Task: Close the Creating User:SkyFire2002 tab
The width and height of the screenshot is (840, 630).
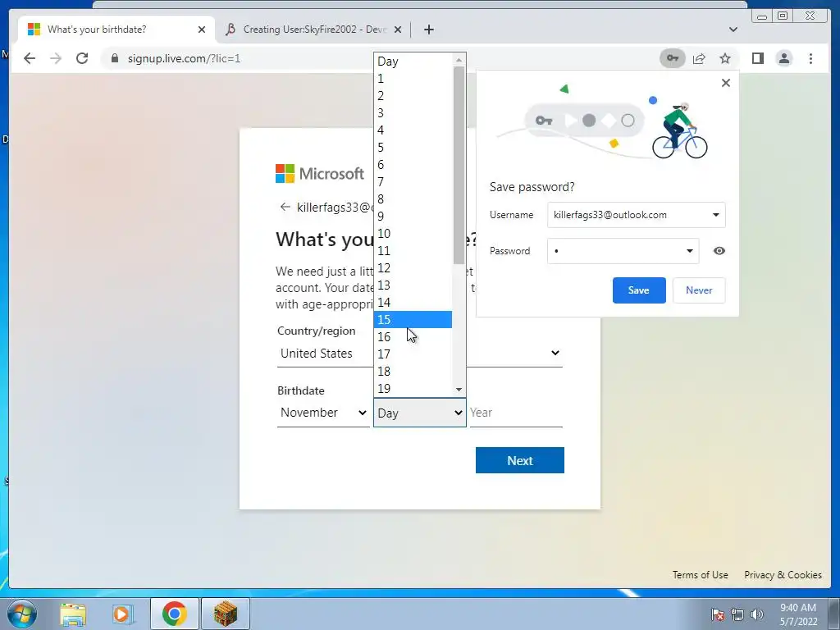Action: (398, 30)
